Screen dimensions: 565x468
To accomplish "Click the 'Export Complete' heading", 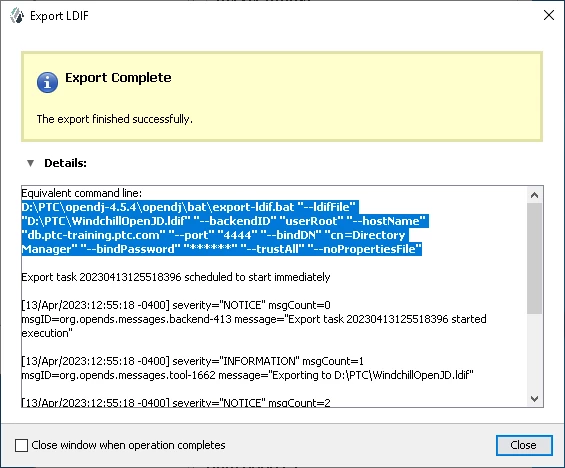I will [118, 78].
